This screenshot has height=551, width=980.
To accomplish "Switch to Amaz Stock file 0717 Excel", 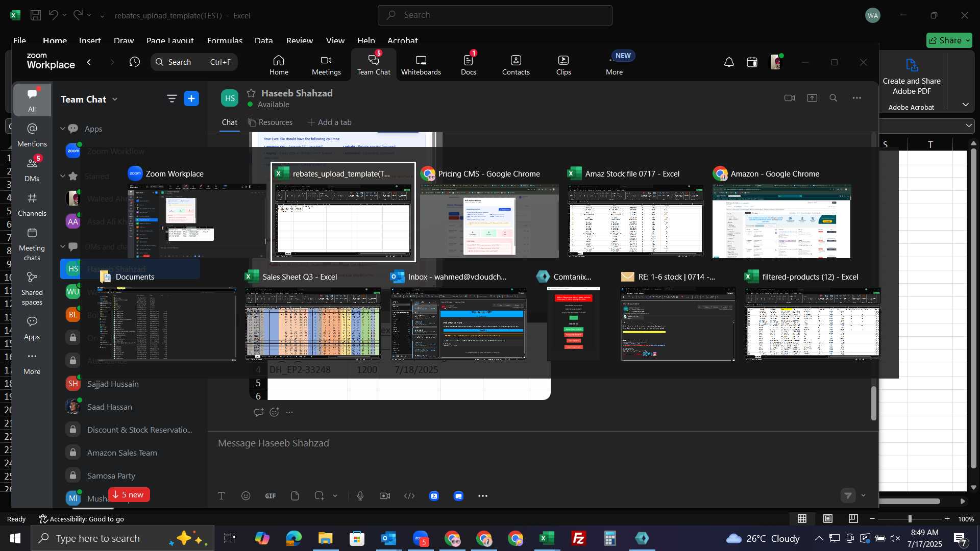I will 635,212.
